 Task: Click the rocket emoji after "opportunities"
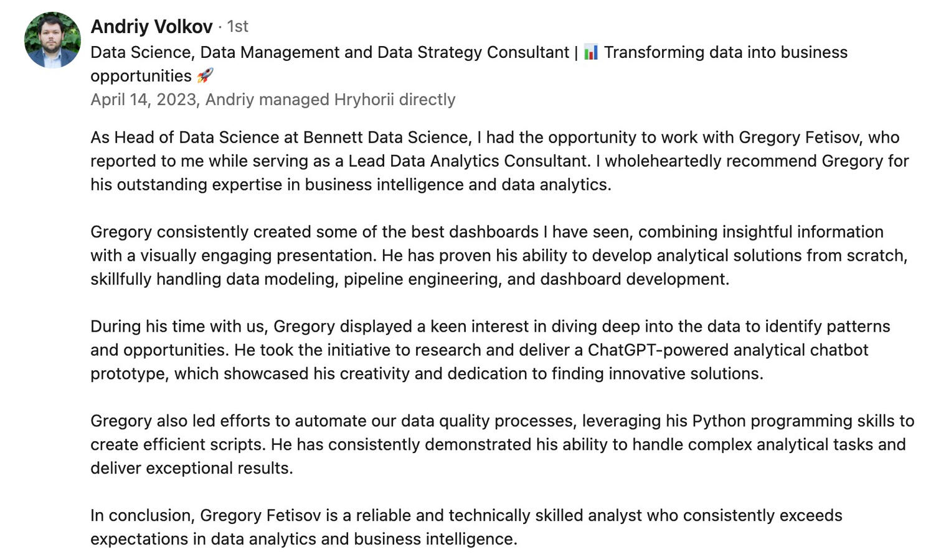pos(205,76)
